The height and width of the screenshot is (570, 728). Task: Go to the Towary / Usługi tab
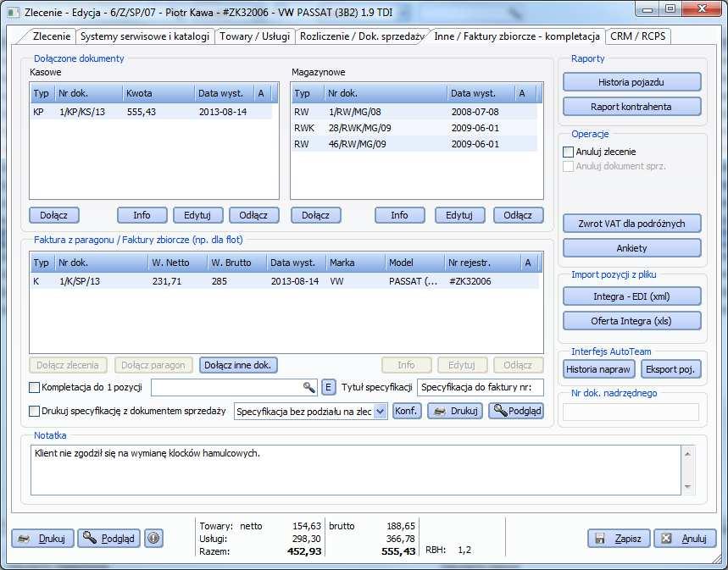point(254,36)
